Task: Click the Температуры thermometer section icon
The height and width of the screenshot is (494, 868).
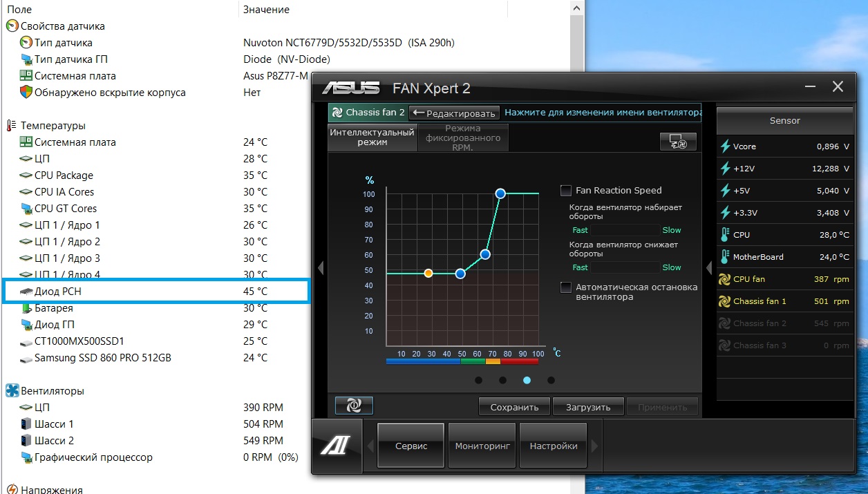Action: (x=12, y=126)
